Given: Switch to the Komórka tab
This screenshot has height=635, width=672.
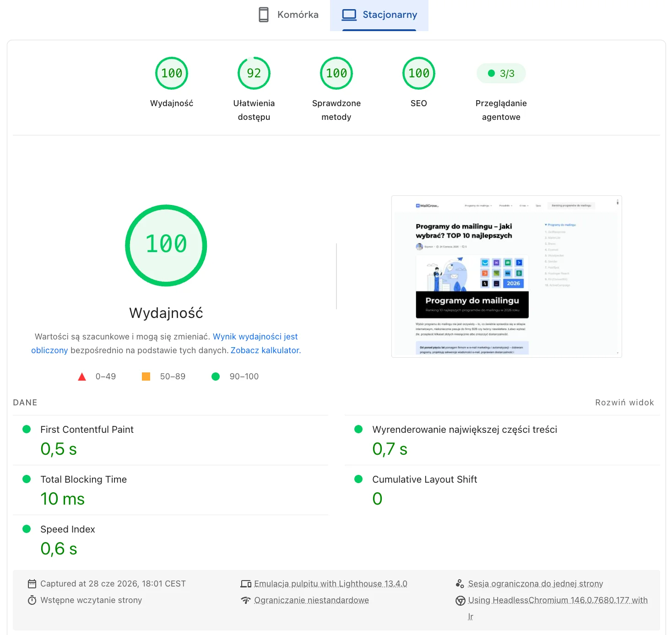Looking at the screenshot, I should [x=288, y=15].
